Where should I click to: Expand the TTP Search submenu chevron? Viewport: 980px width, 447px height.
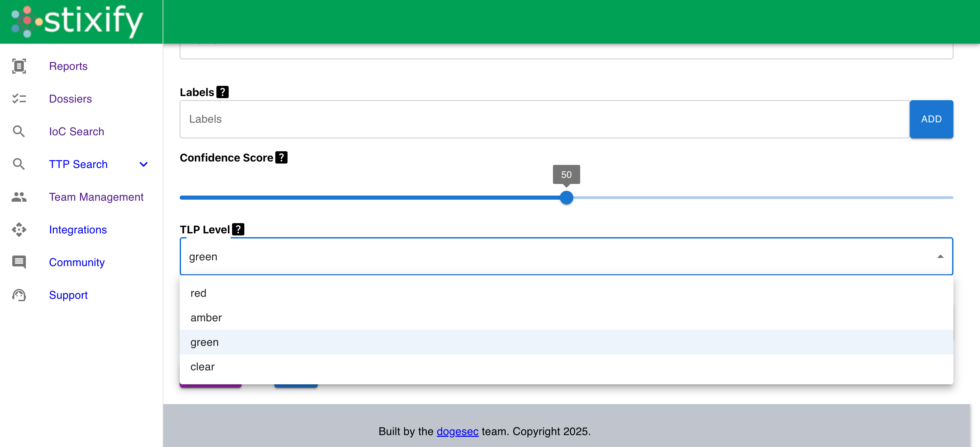coord(143,164)
